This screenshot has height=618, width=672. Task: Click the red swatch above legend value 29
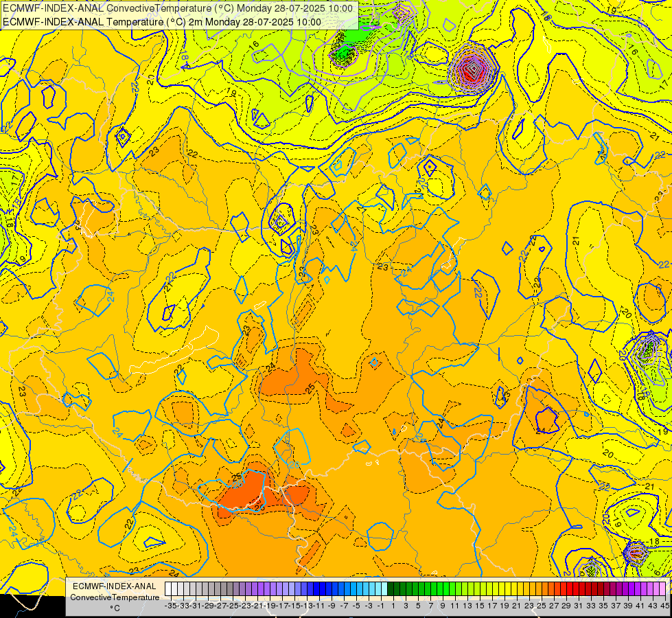(x=564, y=588)
